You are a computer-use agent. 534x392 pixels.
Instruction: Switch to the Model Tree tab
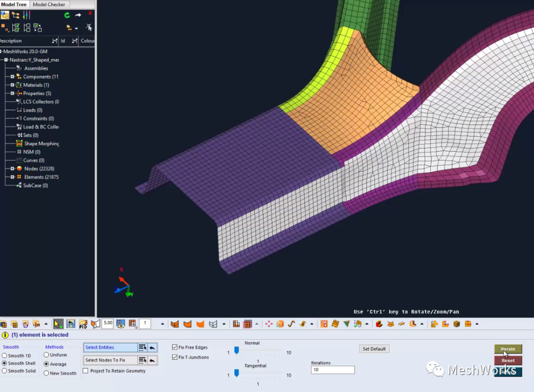[x=14, y=4]
